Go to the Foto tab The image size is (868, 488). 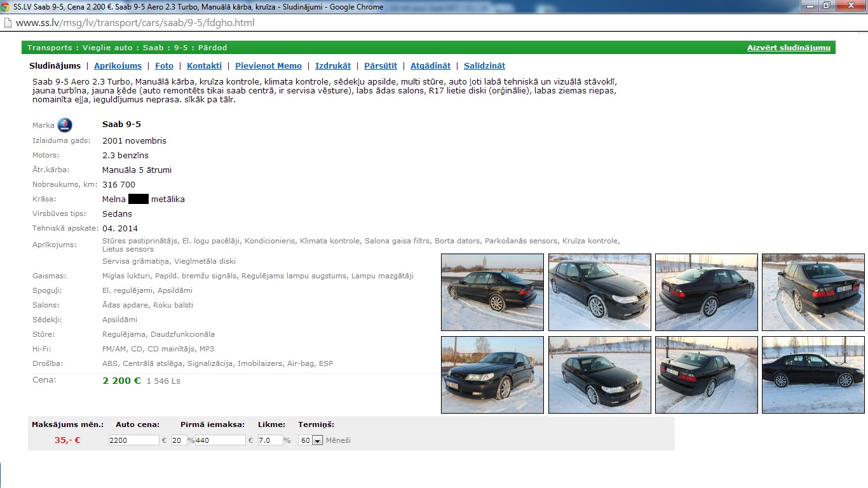click(164, 65)
